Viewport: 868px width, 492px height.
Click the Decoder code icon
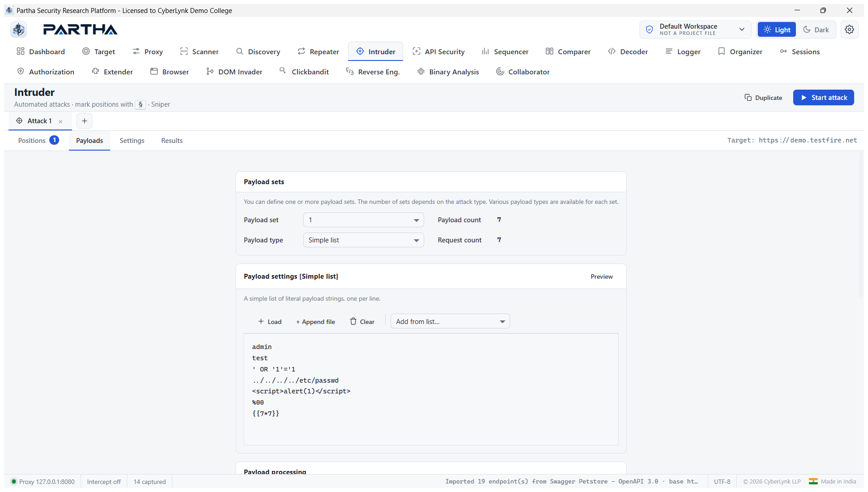pos(612,52)
